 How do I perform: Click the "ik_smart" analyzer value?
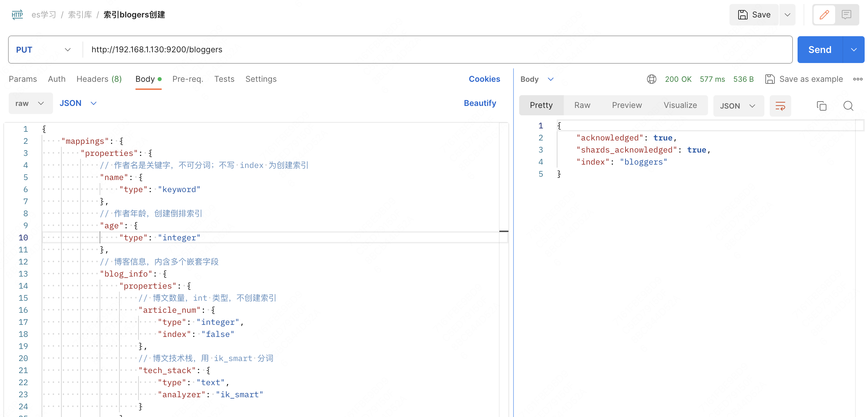(x=239, y=395)
